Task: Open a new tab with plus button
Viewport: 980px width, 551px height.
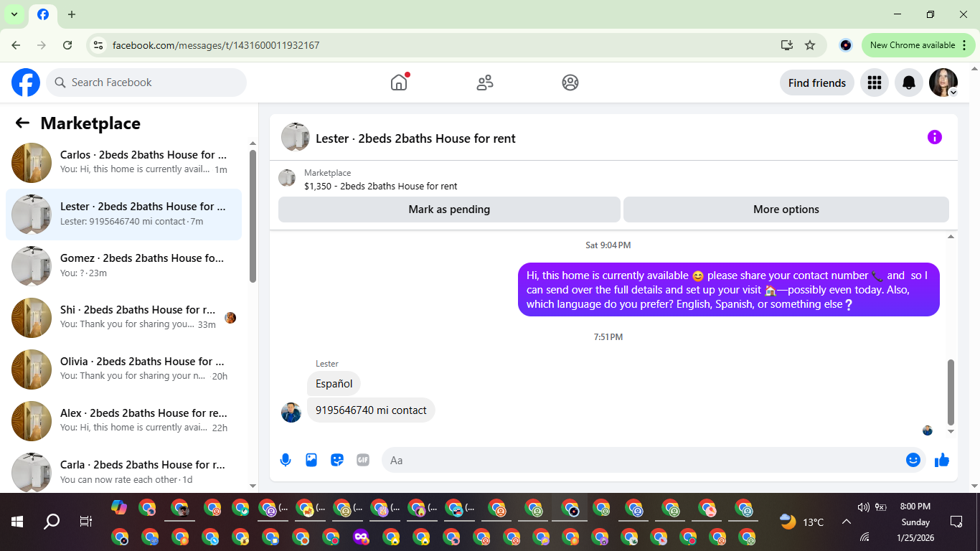Action: [x=71, y=14]
